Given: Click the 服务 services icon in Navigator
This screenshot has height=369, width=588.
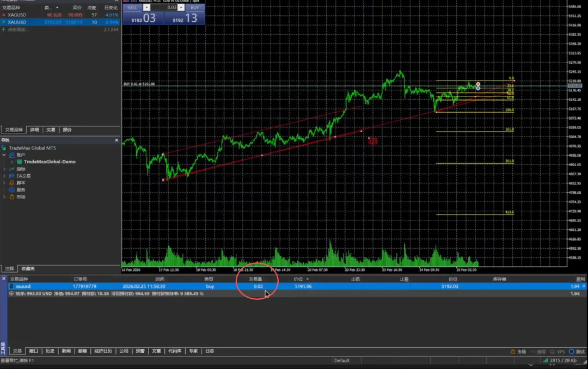Looking at the screenshot, I should [x=12, y=190].
